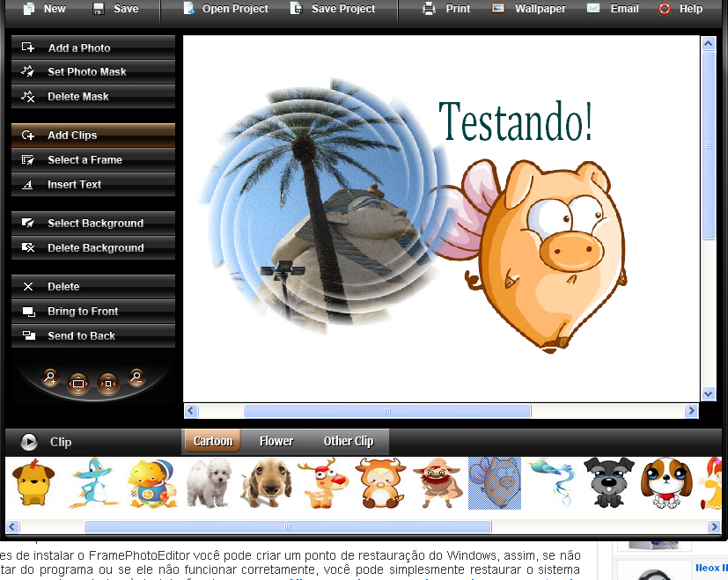Screen dimensions: 728x580
Task: Click the canvas horizontal scrollbar right arrow
Action: [x=691, y=411]
